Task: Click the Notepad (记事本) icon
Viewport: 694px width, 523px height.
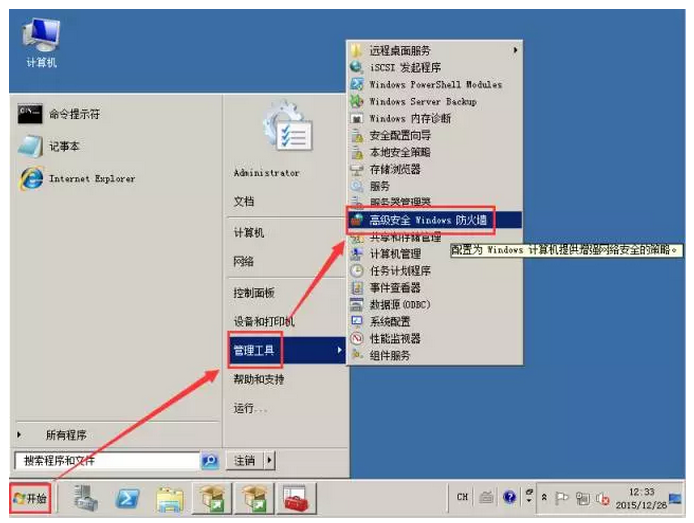Action: [30, 146]
